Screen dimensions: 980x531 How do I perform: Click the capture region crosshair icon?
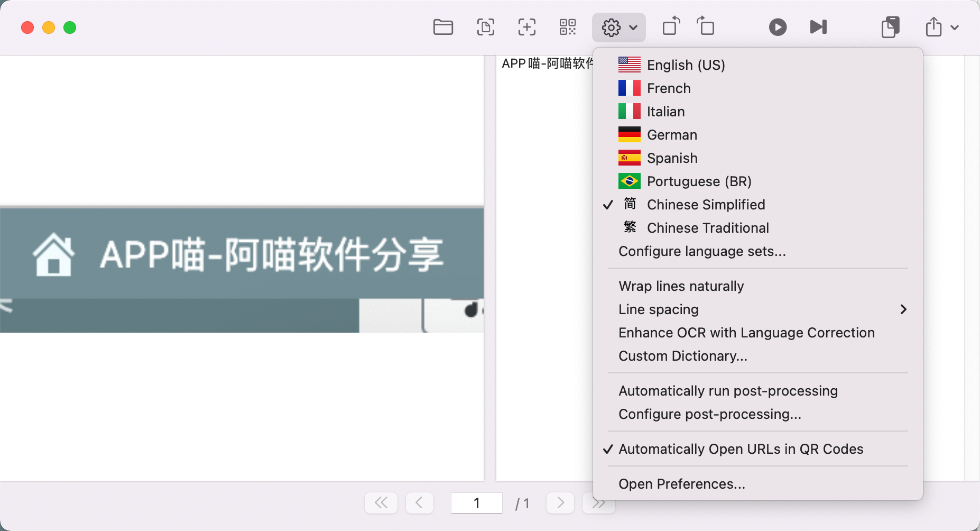click(526, 27)
